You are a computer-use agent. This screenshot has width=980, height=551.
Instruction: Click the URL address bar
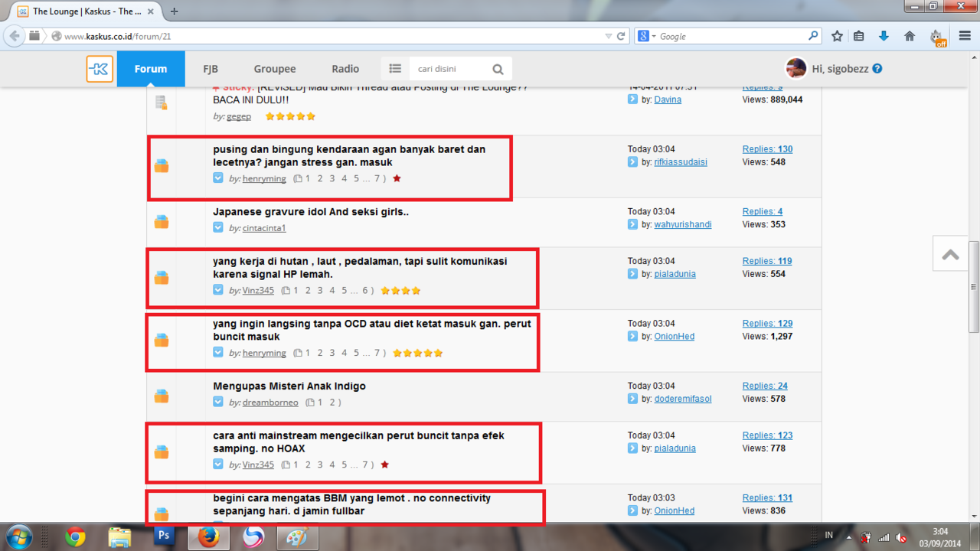tap(329, 36)
